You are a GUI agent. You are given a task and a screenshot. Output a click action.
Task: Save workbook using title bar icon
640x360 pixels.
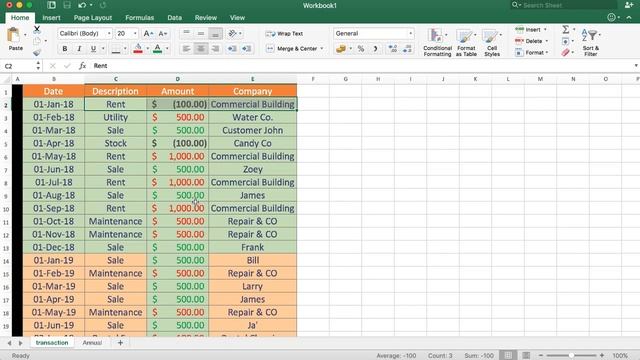[67, 5]
